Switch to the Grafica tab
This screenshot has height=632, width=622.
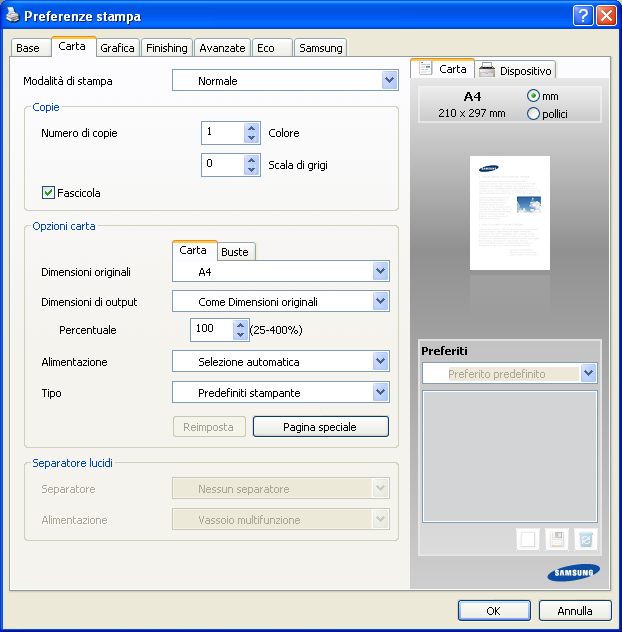117,48
